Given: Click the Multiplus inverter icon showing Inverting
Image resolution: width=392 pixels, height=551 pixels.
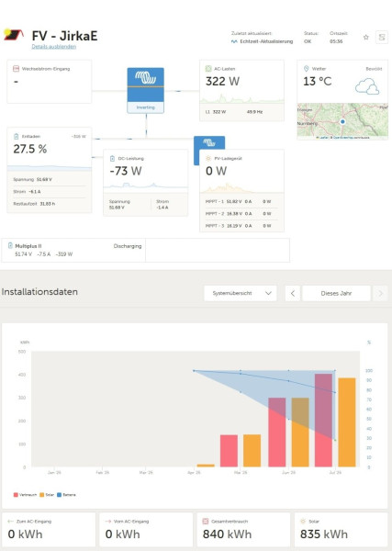Looking at the screenshot, I should (145, 90).
